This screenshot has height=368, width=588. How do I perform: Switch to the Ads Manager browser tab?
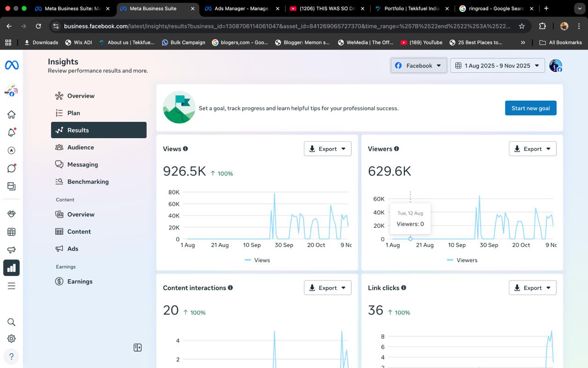[x=241, y=8]
